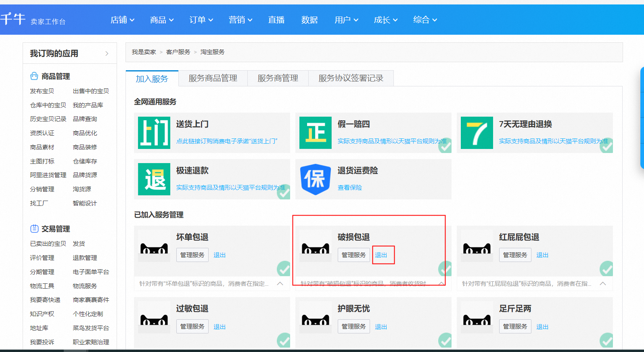The image size is (644, 352).
Task: Open link 点此链接订购消费电子承诺"送货上门"
Action: 227,141
